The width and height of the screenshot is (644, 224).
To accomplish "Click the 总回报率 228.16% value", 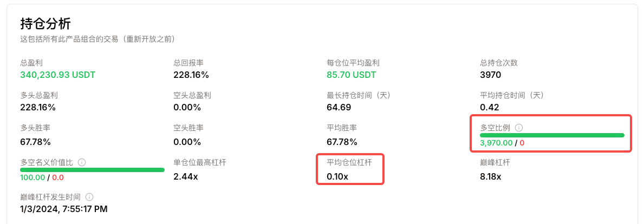I will pyautogui.click(x=191, y=75).
